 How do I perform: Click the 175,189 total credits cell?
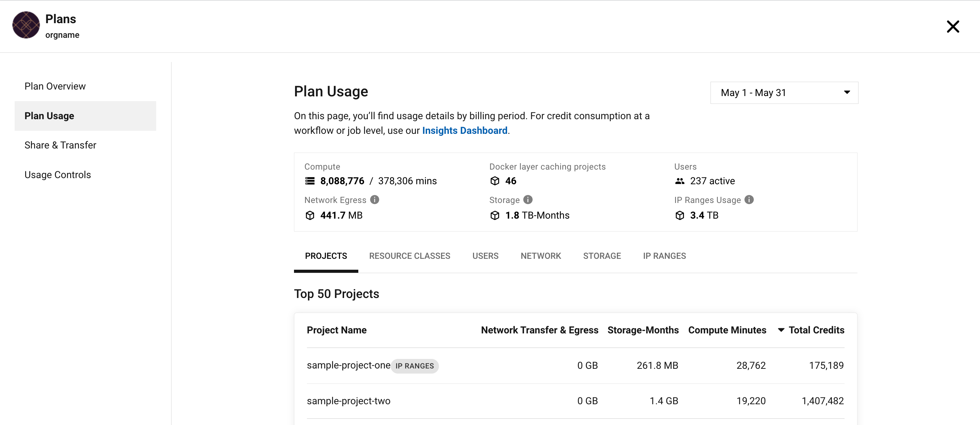click(x=826, y=366)
